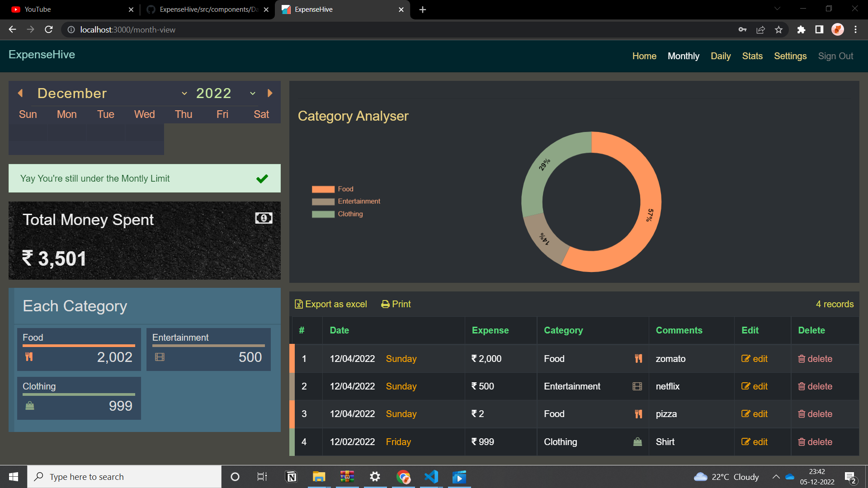Image resolution: width=868 pixels, height=488 pixels.
Task: Click Food utensils icon in category card
Action: click(x=29, y=357)
